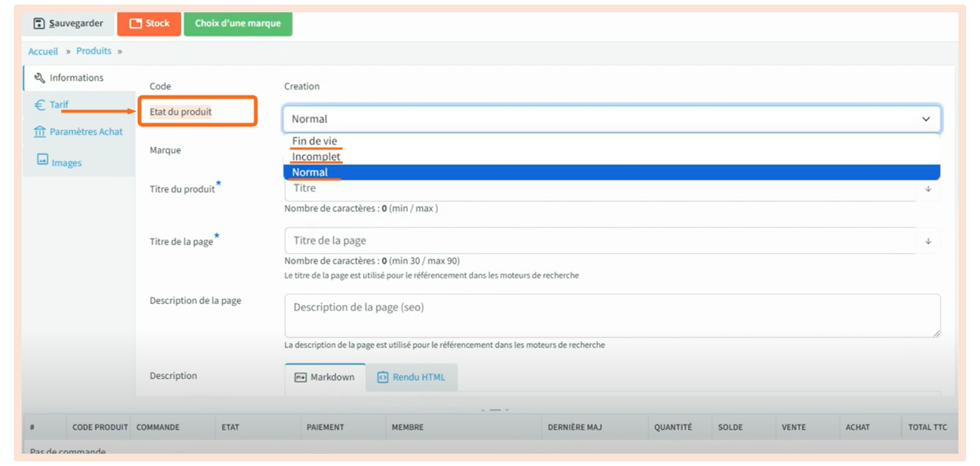Open the Produits breadcrumb link
Screen dimensions: 980x466
[x=93, y=52]
